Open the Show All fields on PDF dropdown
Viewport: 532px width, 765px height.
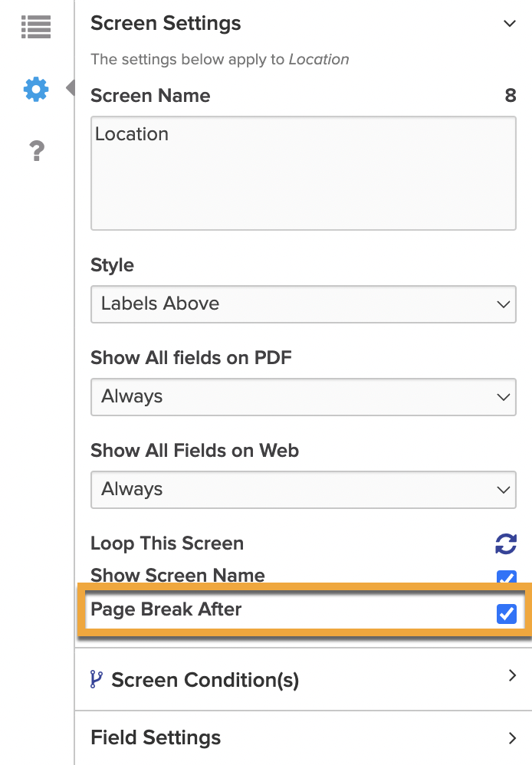click(304, 397)
